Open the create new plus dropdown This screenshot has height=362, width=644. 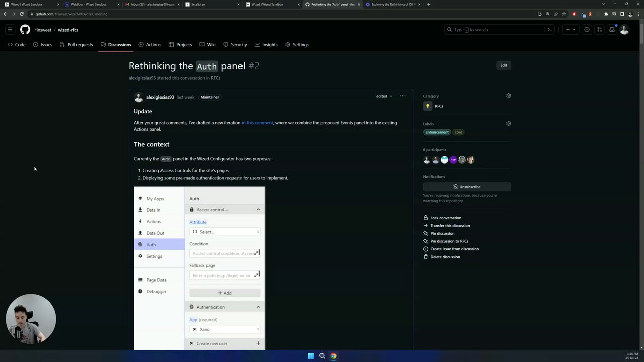pyautogui.click(x=570, y=30)
